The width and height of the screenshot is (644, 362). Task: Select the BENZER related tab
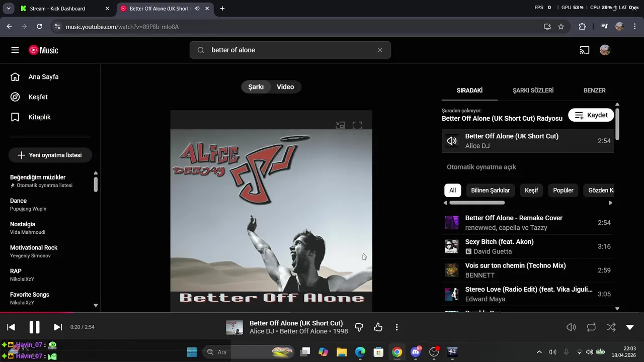coord(595,90)
